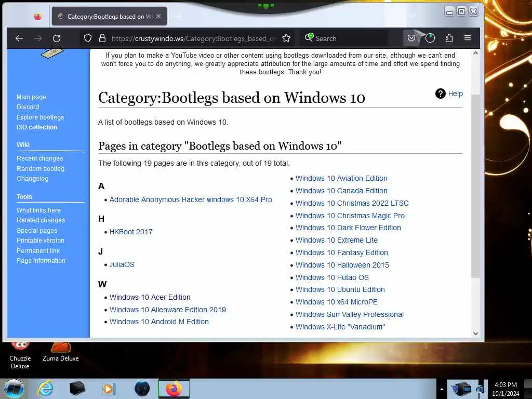This screenshot has height=399, width=532.
Task: Reload the page with the refresh icon
Action: (57, 38)
